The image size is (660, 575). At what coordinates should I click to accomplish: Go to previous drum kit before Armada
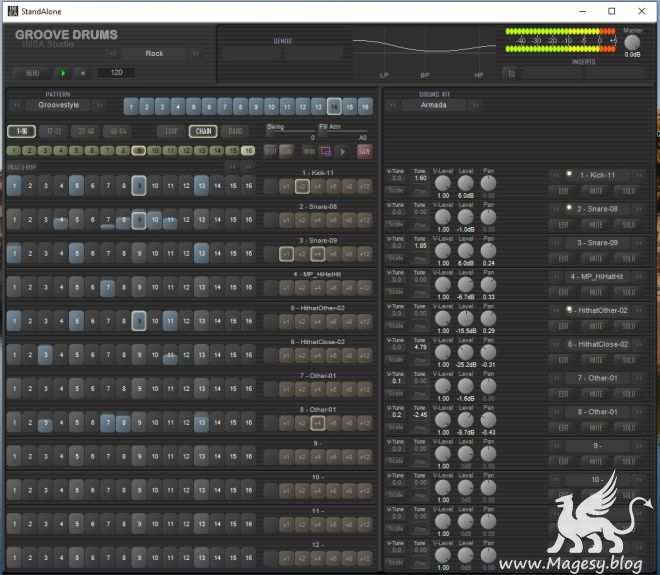(x=392, y=105)
